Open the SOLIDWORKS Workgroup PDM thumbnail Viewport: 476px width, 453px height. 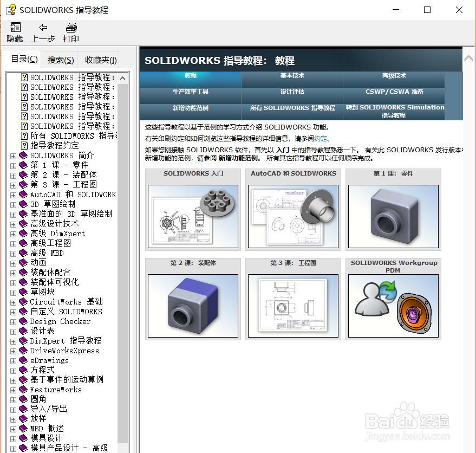coord(394,306)
